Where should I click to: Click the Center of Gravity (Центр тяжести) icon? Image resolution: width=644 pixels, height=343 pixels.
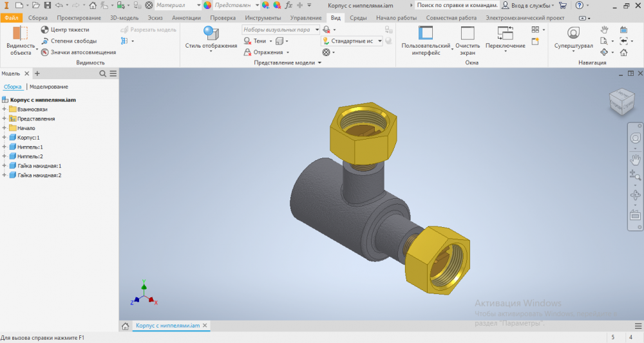coord(44,30)
